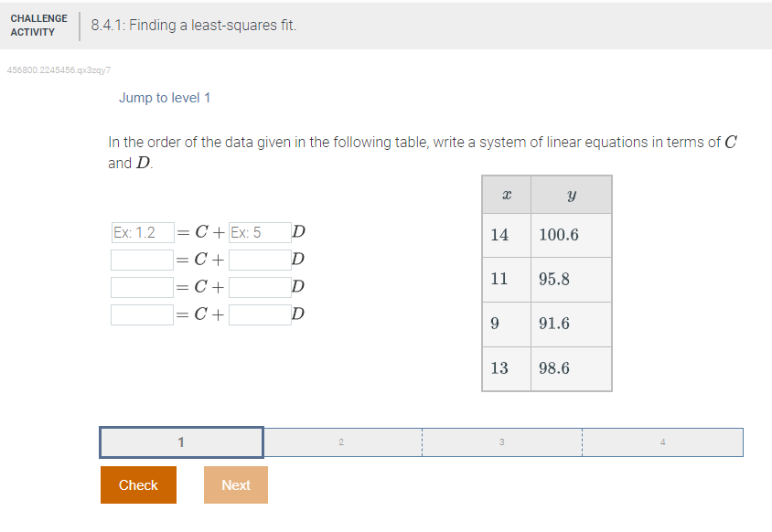Focus the first equation's D coefficient input, Ex: 5
The height and width of the screenshot is (532, 772).
260,232
